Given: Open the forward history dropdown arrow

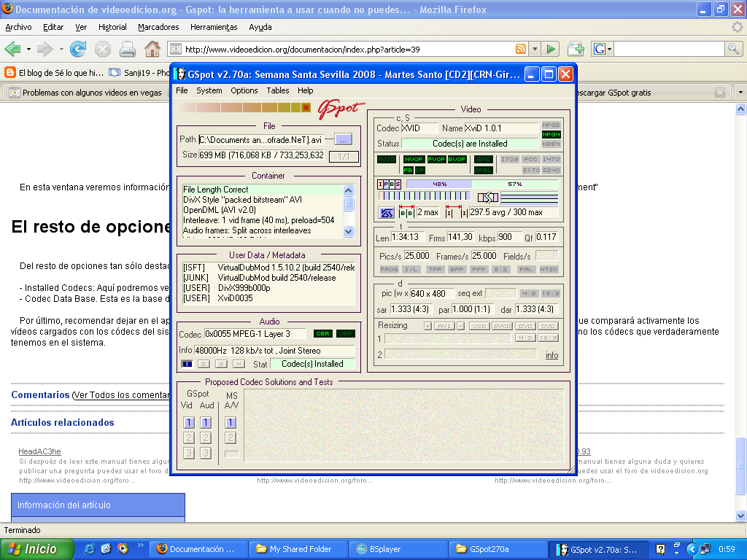Looking at the screenshot, I should click(x=61, y=49).
